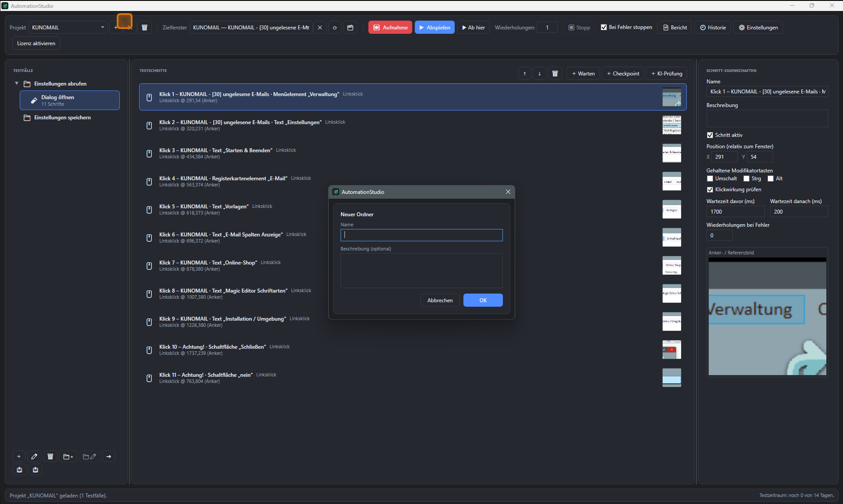Add a Warten step
843x504 pixels.
coord(583,74)
